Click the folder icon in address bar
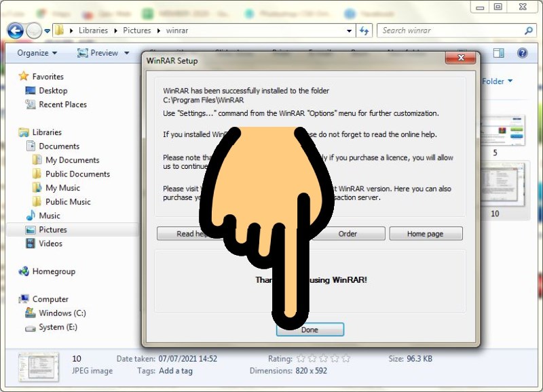This screenshot has height=392, width=543. (60, 31)
